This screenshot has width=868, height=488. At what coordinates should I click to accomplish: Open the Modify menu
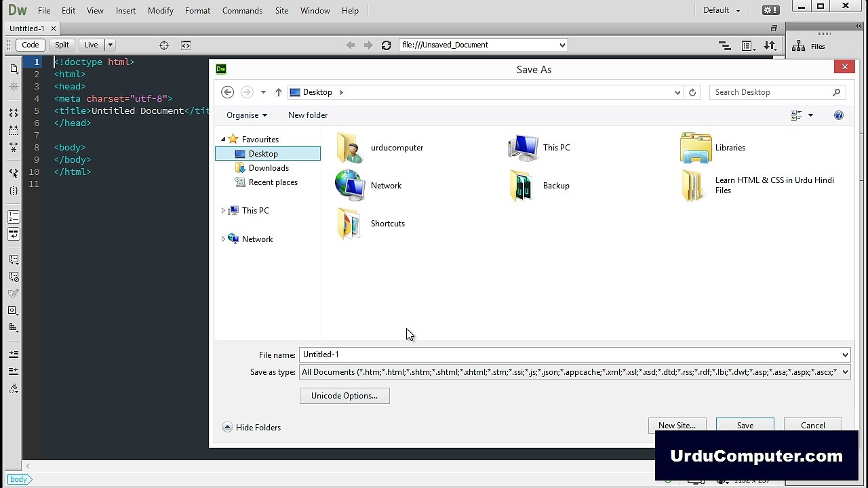161,10
